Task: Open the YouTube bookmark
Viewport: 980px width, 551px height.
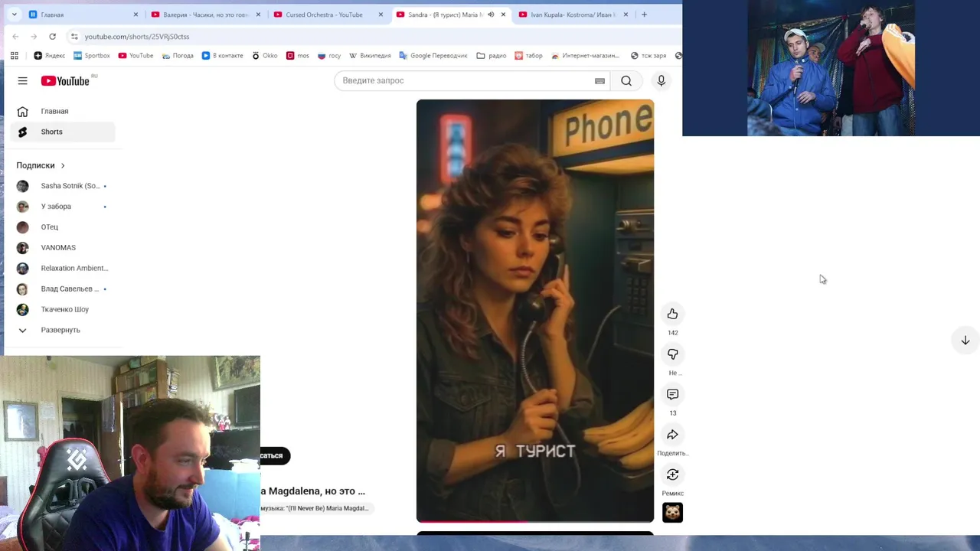Action: [x=136, y=55]
